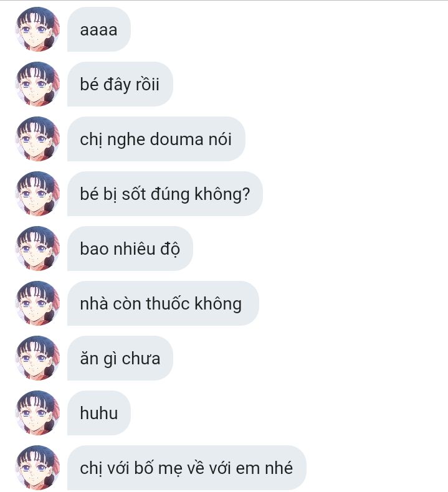Click the avatar beside the "aaaa" message
Screen dimensions: 448x492
tap(37, 29)
